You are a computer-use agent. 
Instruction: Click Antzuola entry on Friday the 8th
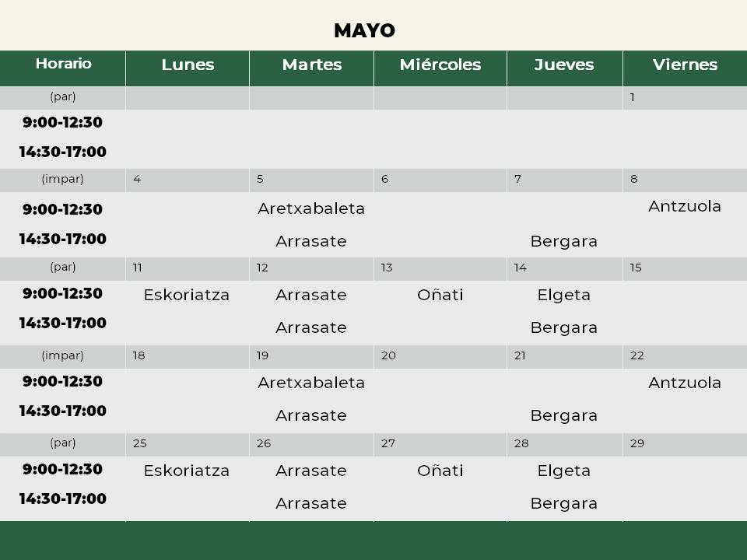pos(685,206)
